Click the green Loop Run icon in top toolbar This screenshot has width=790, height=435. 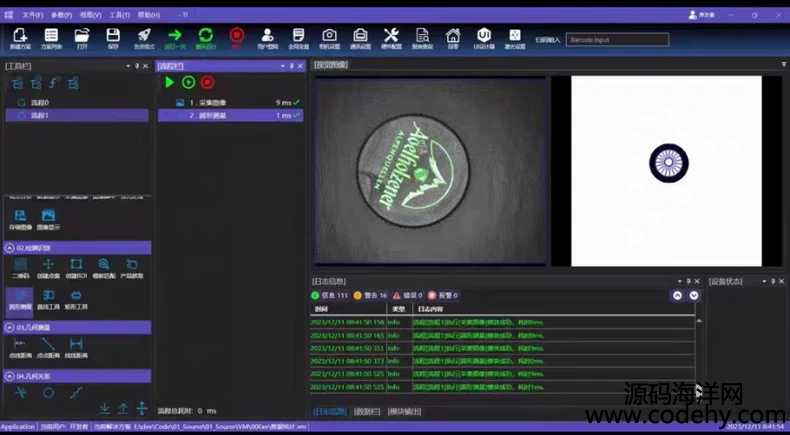(206, 38)
